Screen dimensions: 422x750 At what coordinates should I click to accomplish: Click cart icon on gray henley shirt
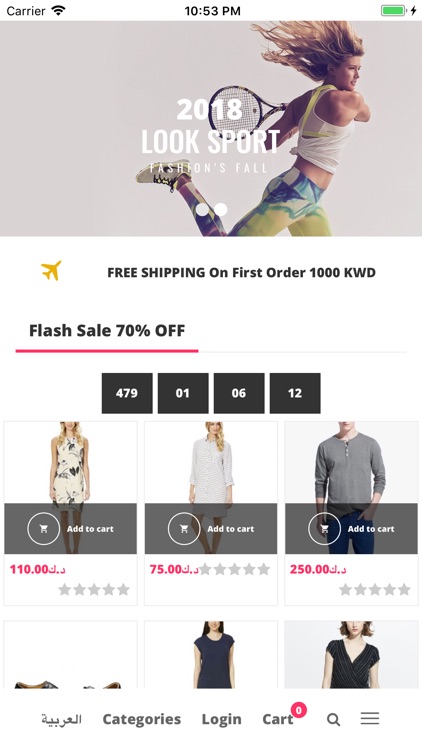(x=324, y=529)
